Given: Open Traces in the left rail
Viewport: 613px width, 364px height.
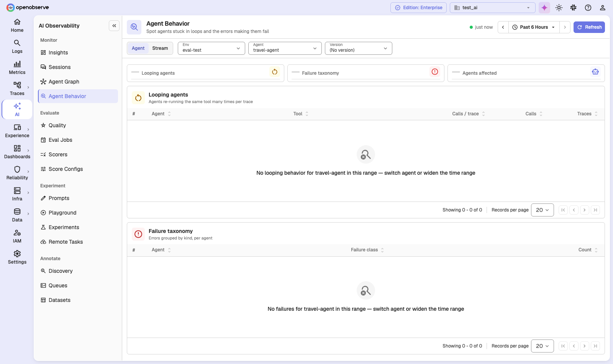Looking at the screenshot, I should [17, 89].
